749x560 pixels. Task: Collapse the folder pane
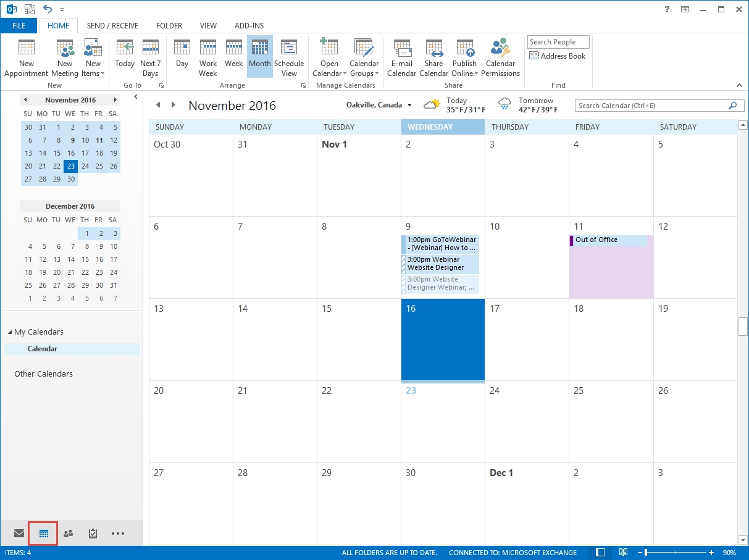(136, 97)
